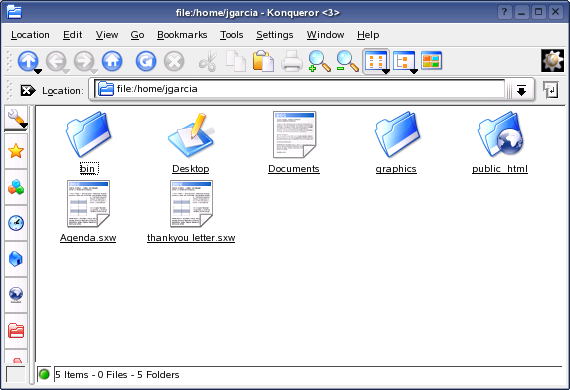Open the Settings menu
Viewport: 570px width, 390px height.
(x=274, y=35)
